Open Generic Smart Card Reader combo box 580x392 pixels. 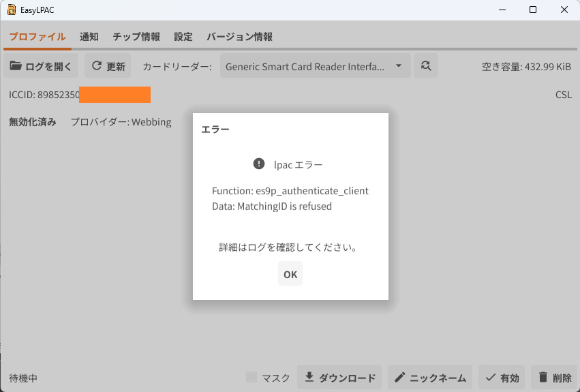pyautogui.click(x=305, y=66)
